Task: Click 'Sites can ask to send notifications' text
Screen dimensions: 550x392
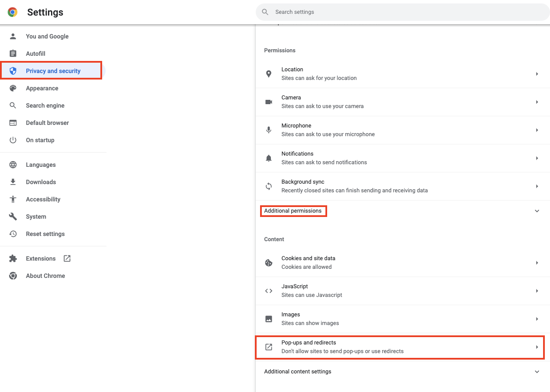Action: pyautogui.click(x=324, y=163)
